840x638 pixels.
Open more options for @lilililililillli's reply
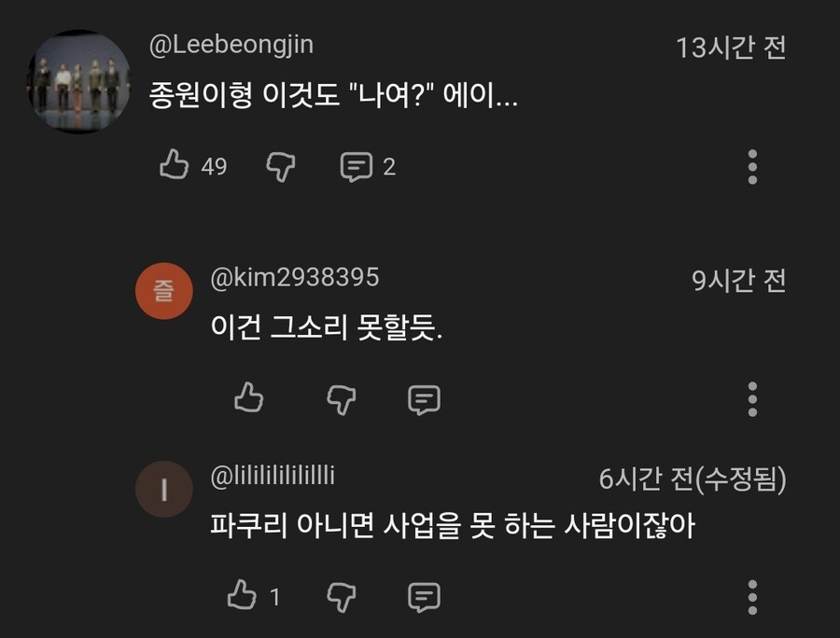[x=752, y=595]
